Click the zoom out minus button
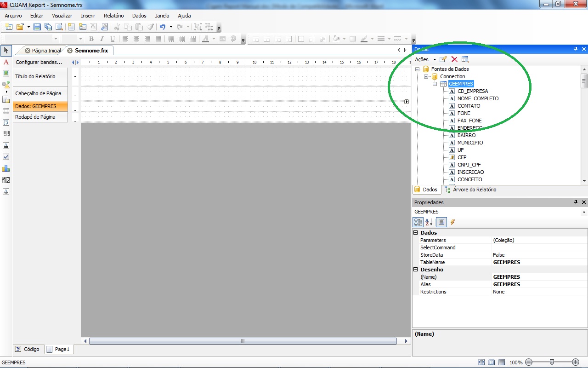This screenshot has height=368, width=588. 529,362
